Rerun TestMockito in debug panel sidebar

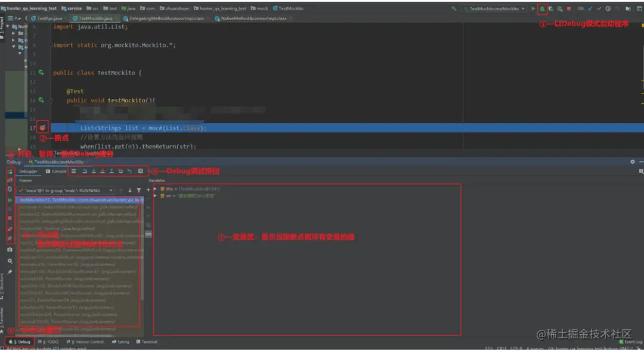tap(10, 172)
